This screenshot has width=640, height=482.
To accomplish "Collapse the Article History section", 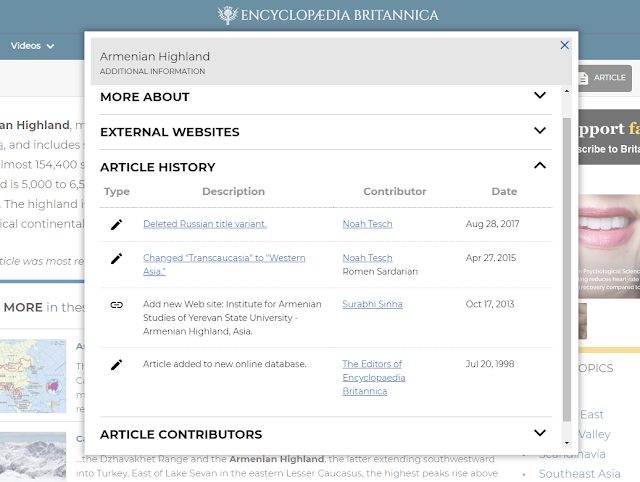I will (540, 166).
